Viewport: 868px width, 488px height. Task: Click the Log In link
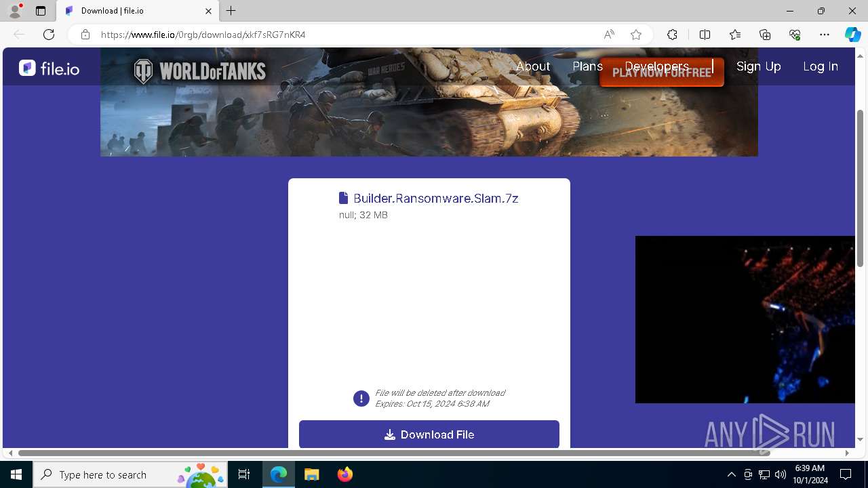[821, 66]
